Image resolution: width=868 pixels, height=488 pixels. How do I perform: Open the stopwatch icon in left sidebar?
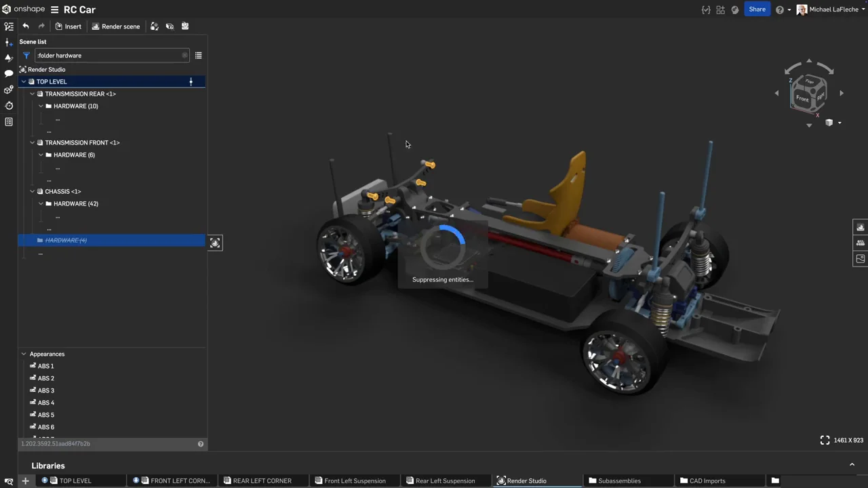9,106
